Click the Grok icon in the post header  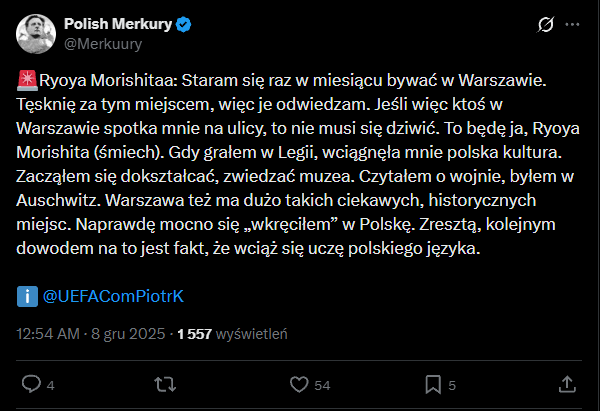coord(546,24)
